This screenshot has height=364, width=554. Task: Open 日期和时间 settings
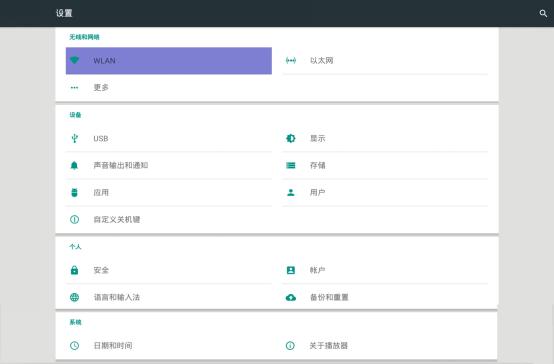click(169, 346)
